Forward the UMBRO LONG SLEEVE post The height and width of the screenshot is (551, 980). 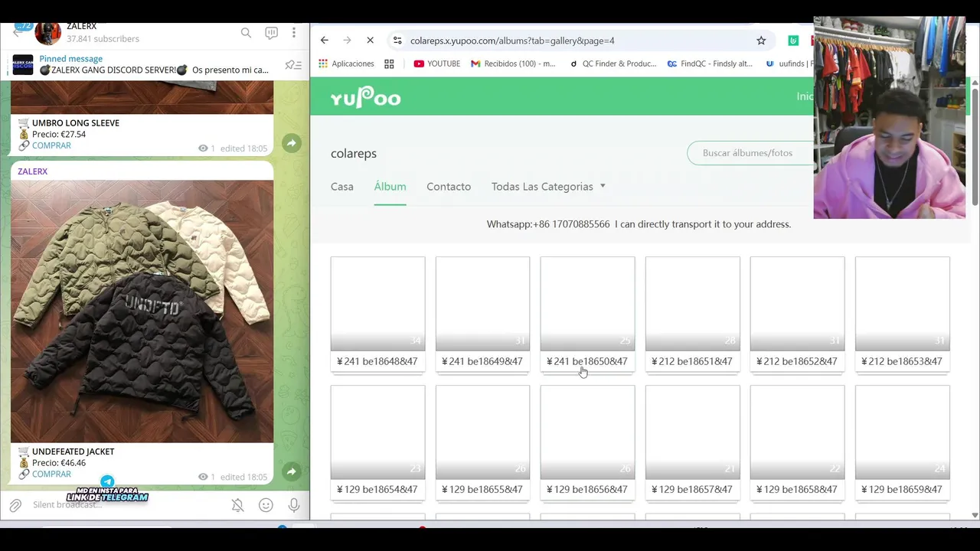tap(291, 143)
